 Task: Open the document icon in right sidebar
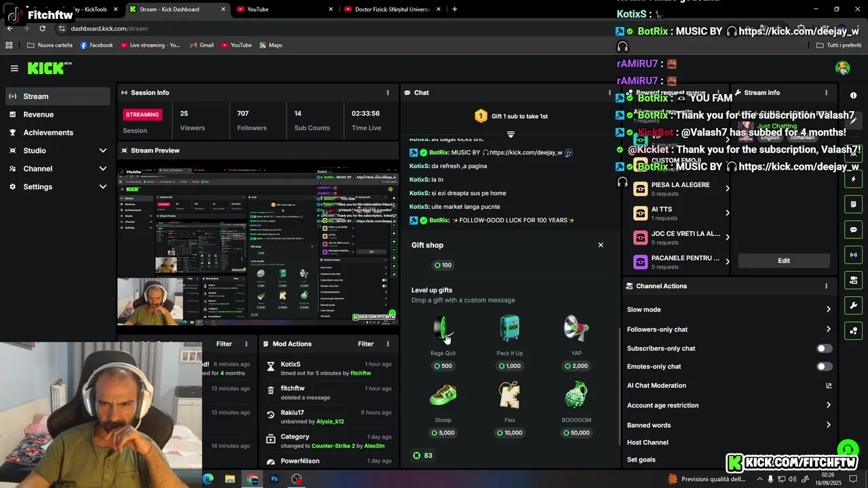pyautogui.click(x=854, y=204)
